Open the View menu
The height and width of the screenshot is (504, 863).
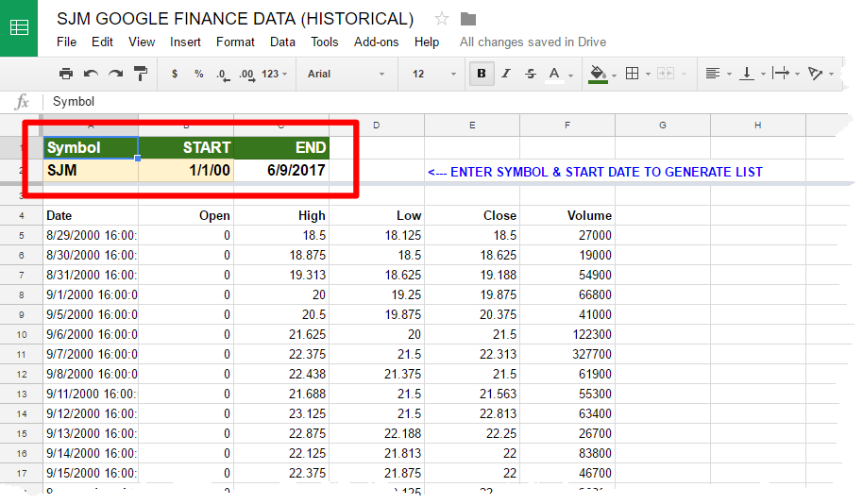142,42
